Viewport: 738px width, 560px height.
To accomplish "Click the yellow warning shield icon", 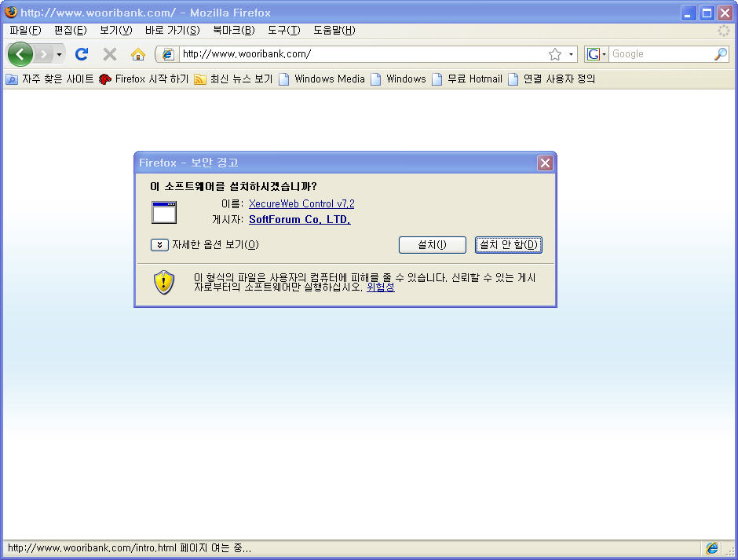I will pyautogui.click(x=164, y=283).
